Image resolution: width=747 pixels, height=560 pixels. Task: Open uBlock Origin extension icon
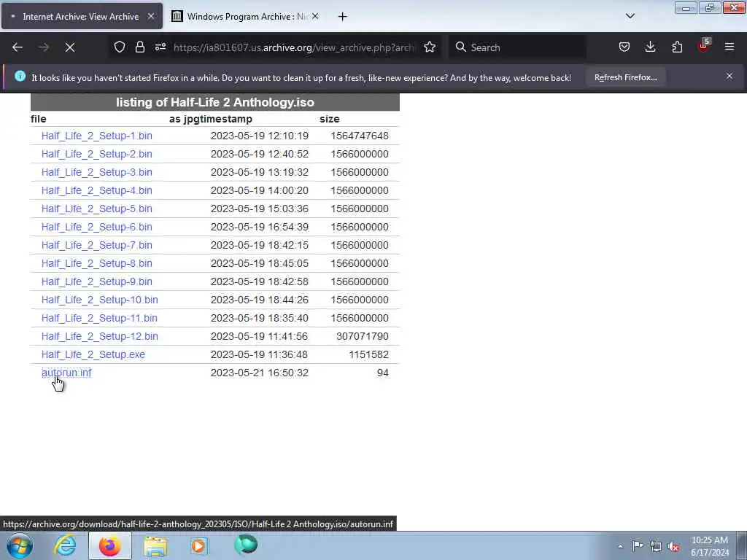pyautogui.click(x=704, y=46)
